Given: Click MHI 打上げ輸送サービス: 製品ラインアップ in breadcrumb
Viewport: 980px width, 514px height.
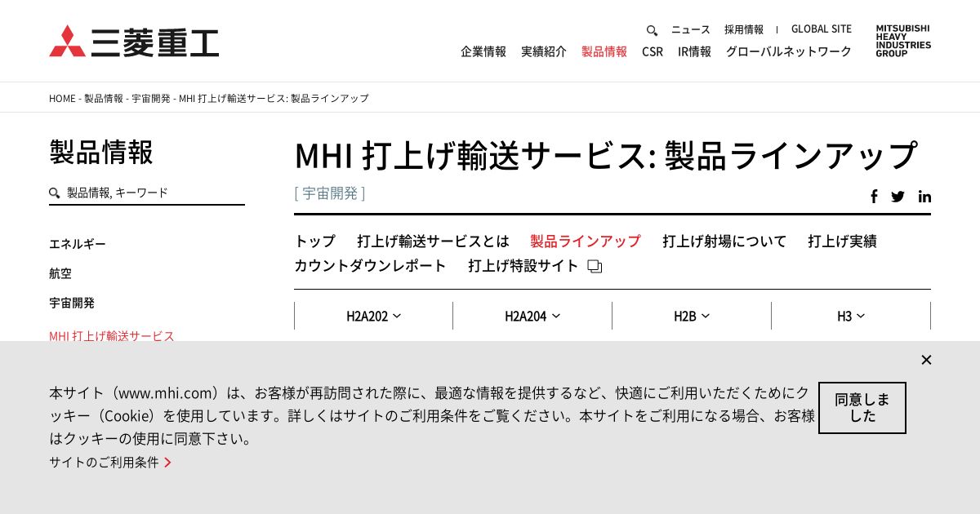Looking at the screenshot, I should pos(274,98).
